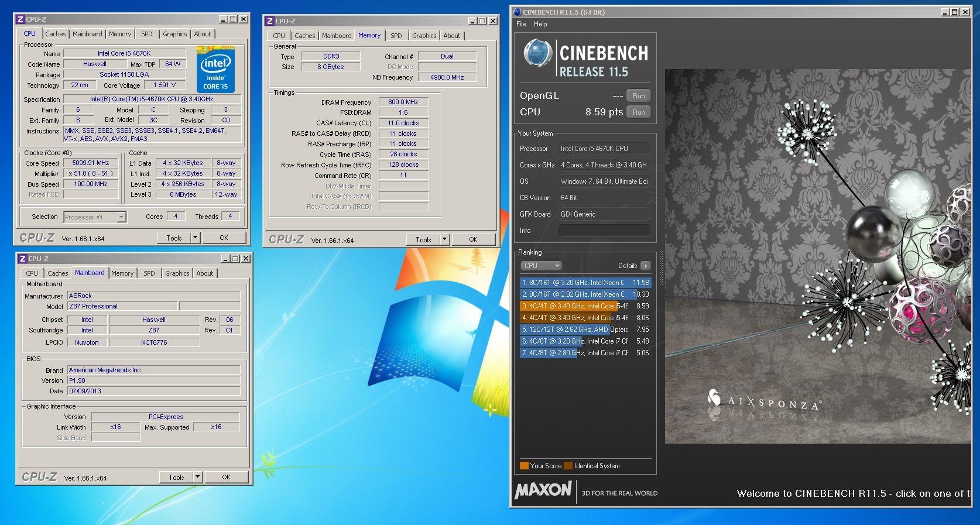Open CPU tab in Mainboard window
980x525 pixels.
32,273
